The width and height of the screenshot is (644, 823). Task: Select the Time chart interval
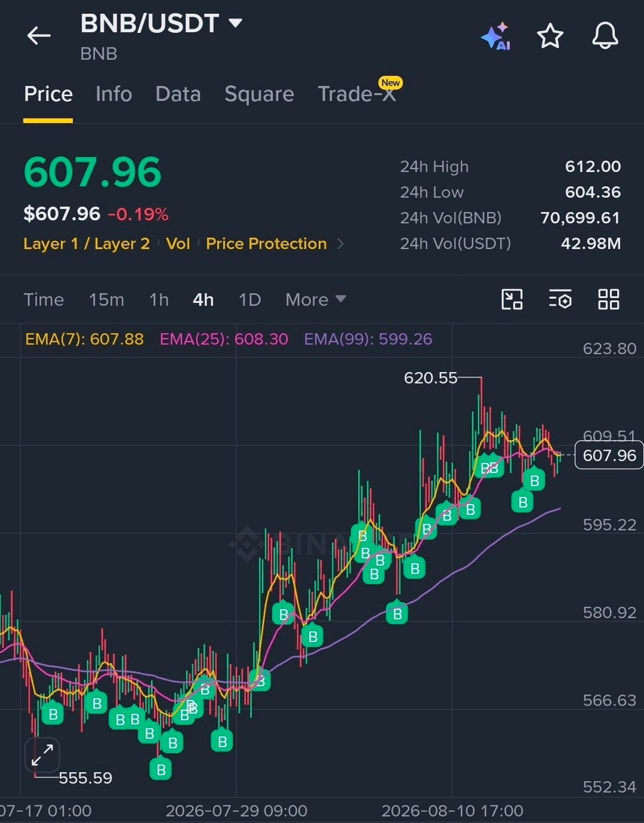pos(44,299)
